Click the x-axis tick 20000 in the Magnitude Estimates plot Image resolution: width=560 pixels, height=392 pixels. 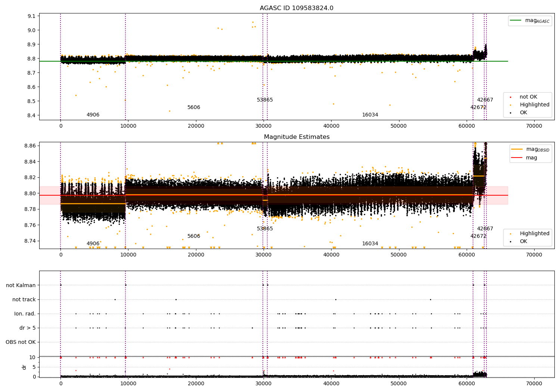(x=196, y=255)
